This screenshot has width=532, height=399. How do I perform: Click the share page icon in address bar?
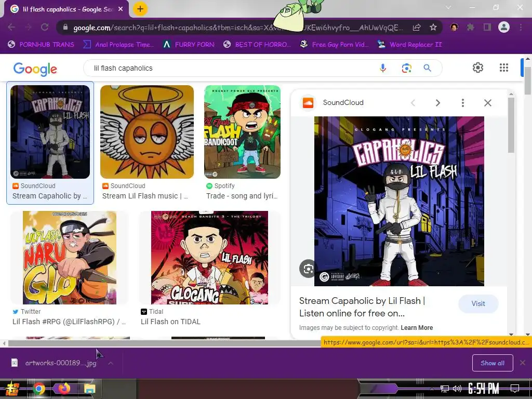point(417,28)
